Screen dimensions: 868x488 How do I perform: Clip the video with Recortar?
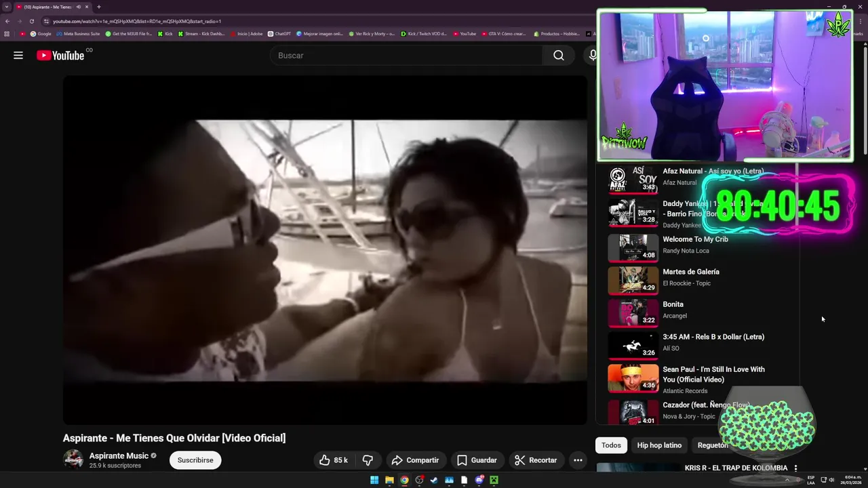point(536,460)
